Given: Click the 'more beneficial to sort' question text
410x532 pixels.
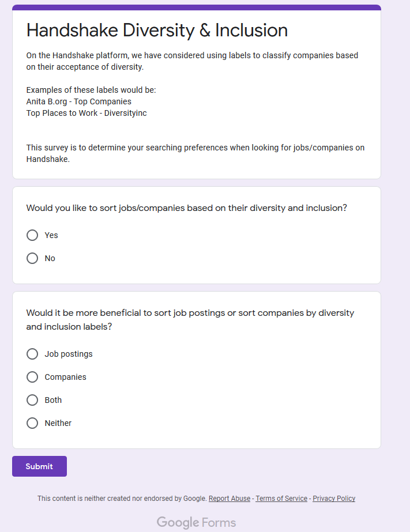Looking at the screenshot, I should [190, 319].
